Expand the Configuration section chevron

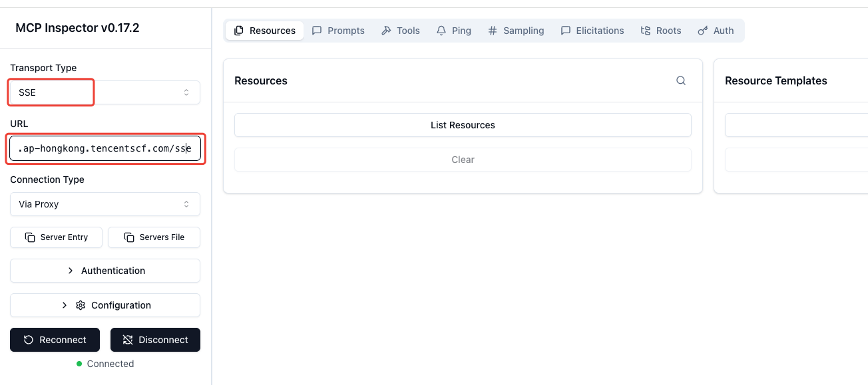tap(65, 305)
